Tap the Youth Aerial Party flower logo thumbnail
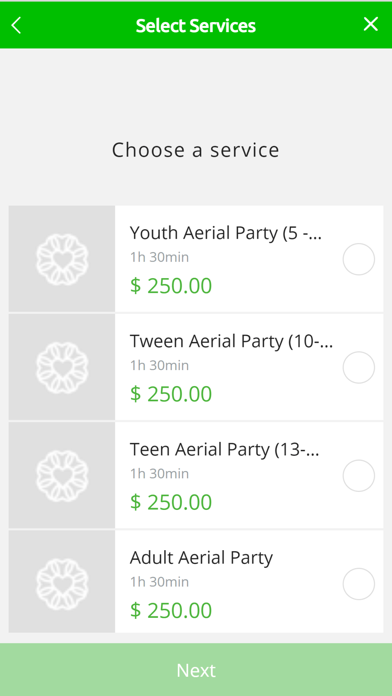 coord(62,259)
